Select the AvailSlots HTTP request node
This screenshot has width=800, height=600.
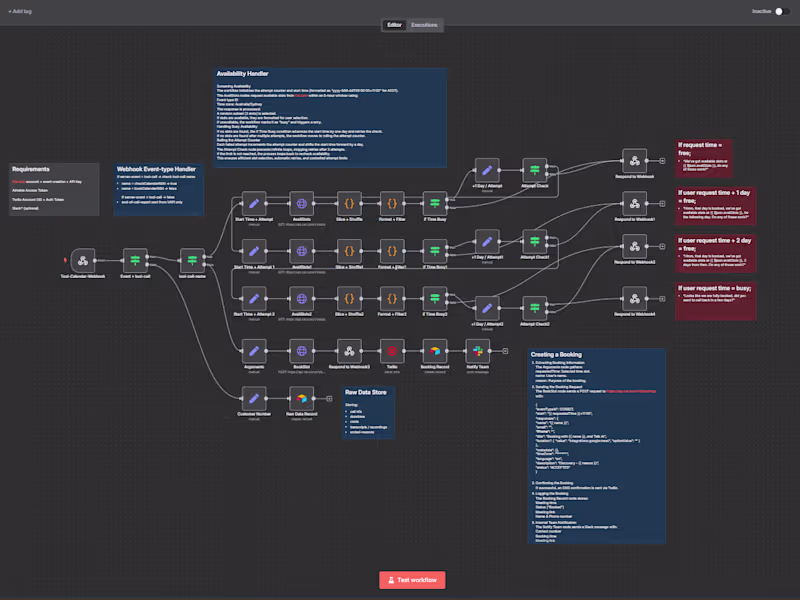tap(300, 204)
